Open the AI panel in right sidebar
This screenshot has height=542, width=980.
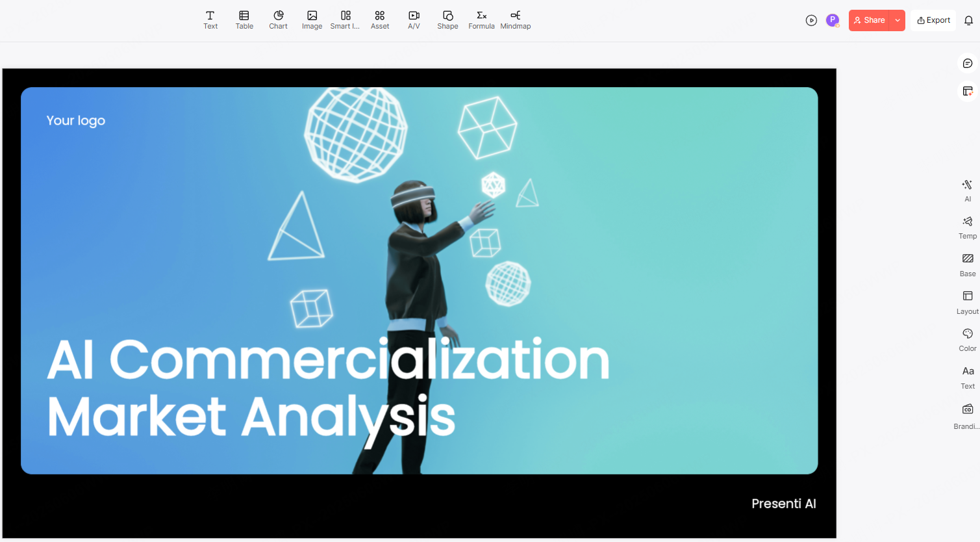click(x=968, y=190)
